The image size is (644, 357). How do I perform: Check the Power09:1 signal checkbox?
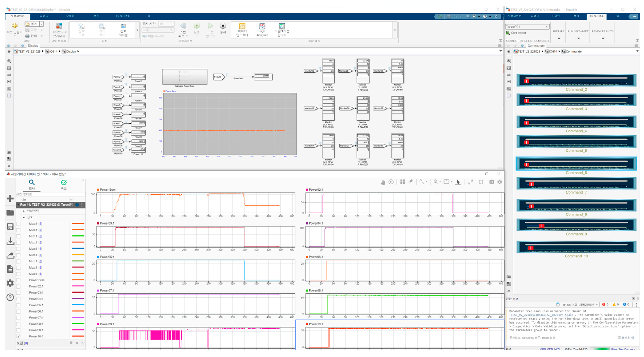pos(19,330)
